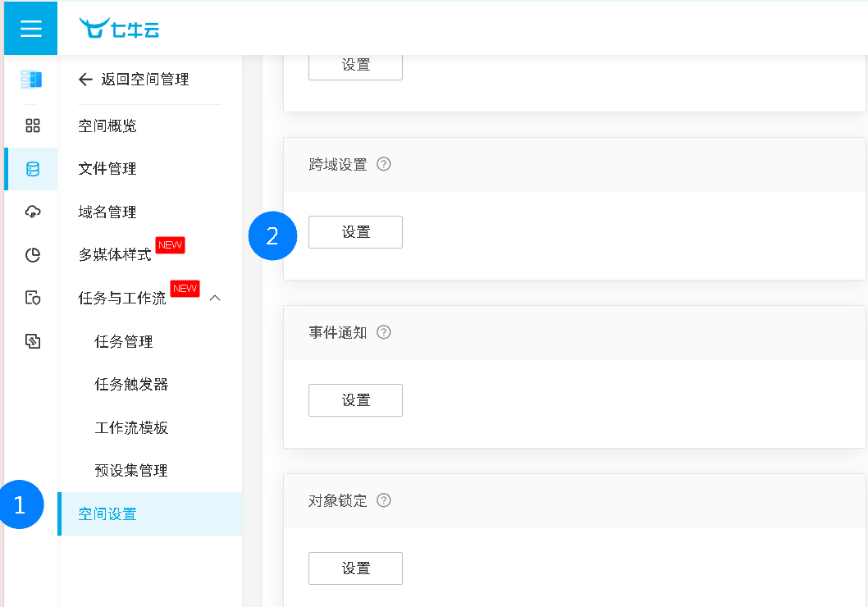Click help icon next to 对象锁定
The height and width of the screenshot is (607, 868).
pyautogui.click(x=383, y=500)
